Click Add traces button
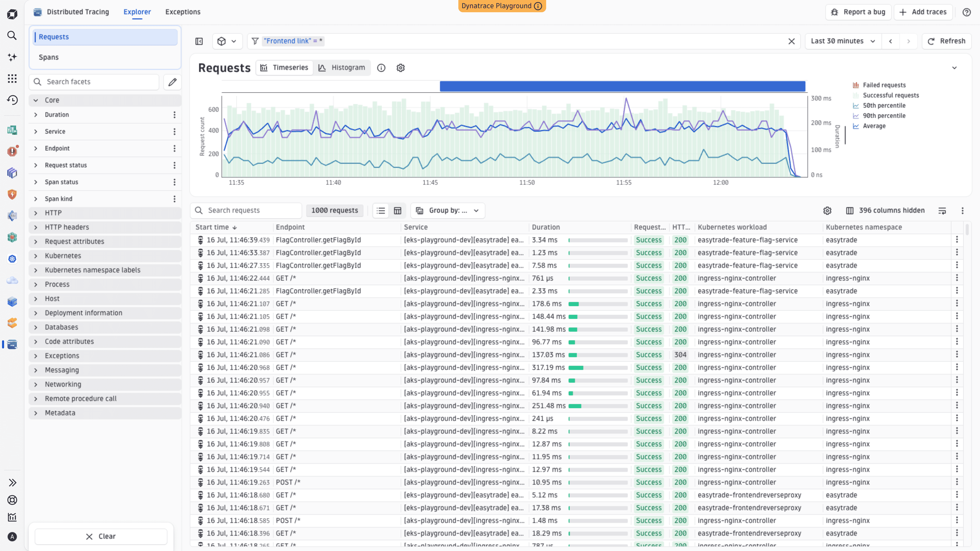This screenshot has width=980, height=551. tap(923, 12)
